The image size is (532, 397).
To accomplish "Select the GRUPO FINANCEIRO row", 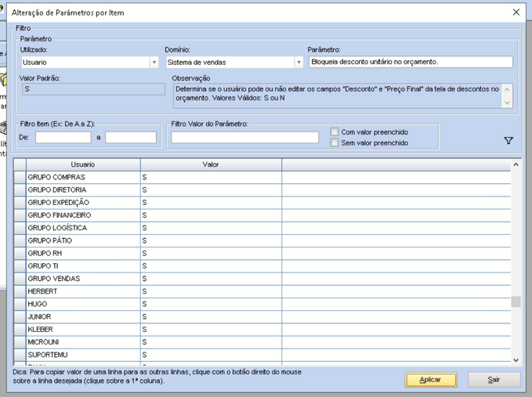I will click(262, 215).
